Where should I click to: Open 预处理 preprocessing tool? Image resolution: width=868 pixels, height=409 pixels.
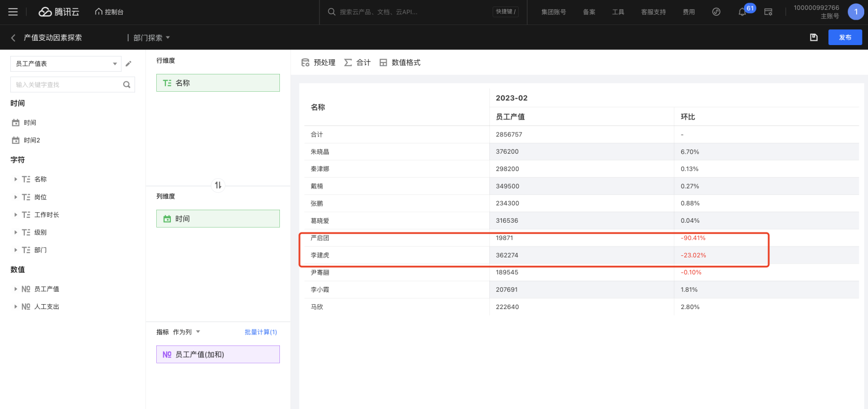point(318,62)
